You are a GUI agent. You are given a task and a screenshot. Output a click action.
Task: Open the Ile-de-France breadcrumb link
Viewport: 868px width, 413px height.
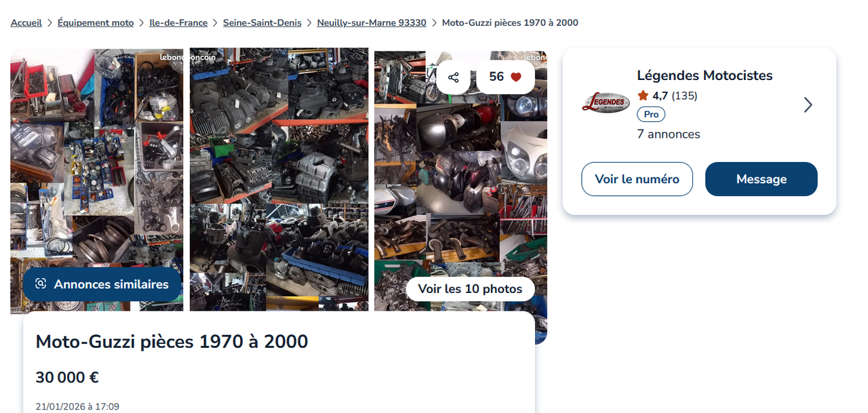point(178,22)
